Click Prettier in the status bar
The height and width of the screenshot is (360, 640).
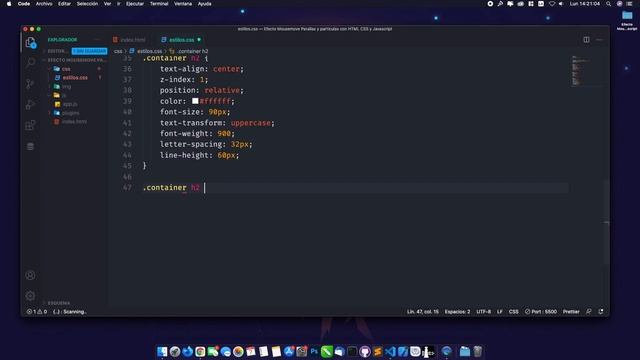[x=571, y=312]
